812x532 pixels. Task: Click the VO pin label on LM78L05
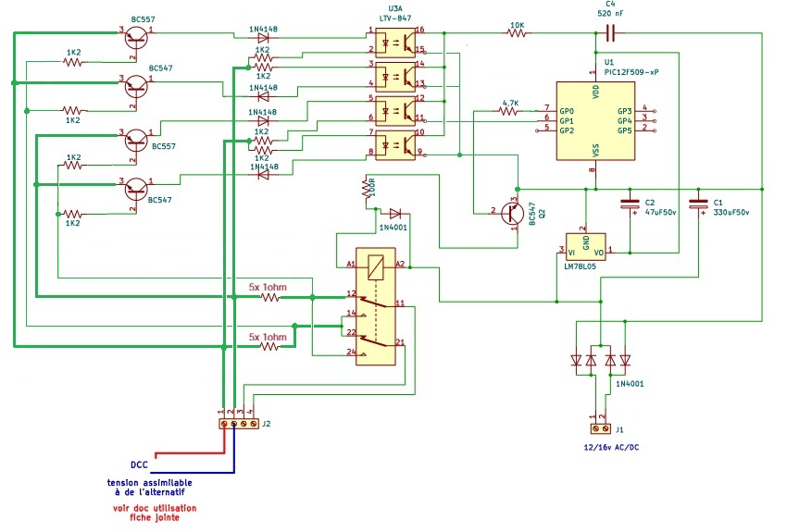tap(599, 254)
